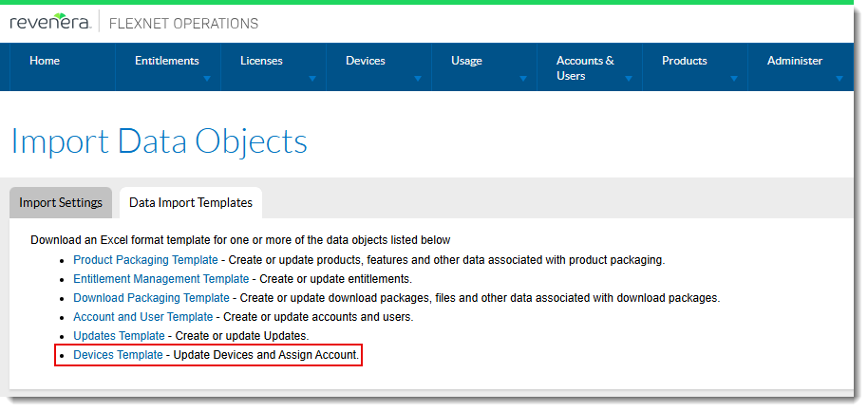Expand the Usage dropdown arrow

click(523, 80)
